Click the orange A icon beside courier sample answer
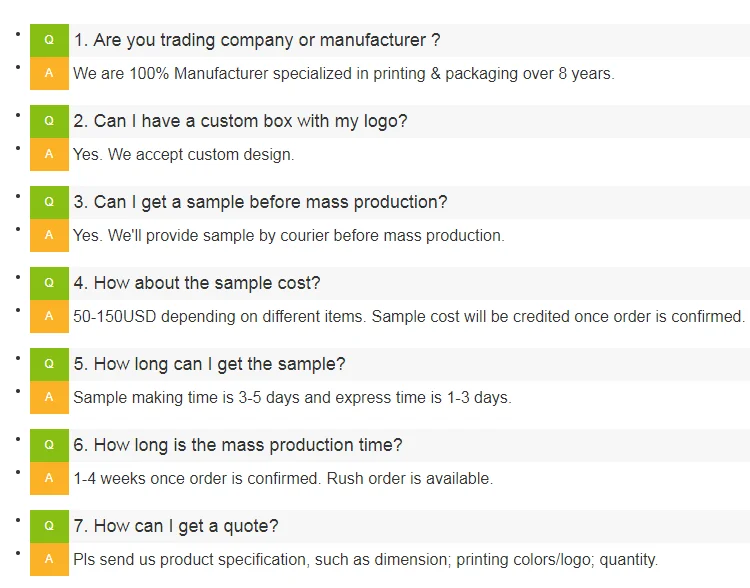Screen dimensions: 750x588 pyautogui.click(x=49, y=235)
